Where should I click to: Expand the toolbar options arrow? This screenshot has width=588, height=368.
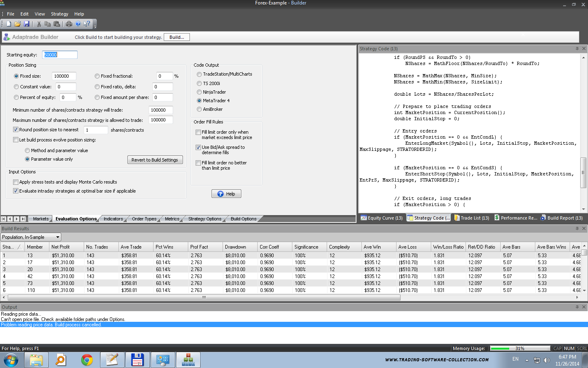pos(95,27)
